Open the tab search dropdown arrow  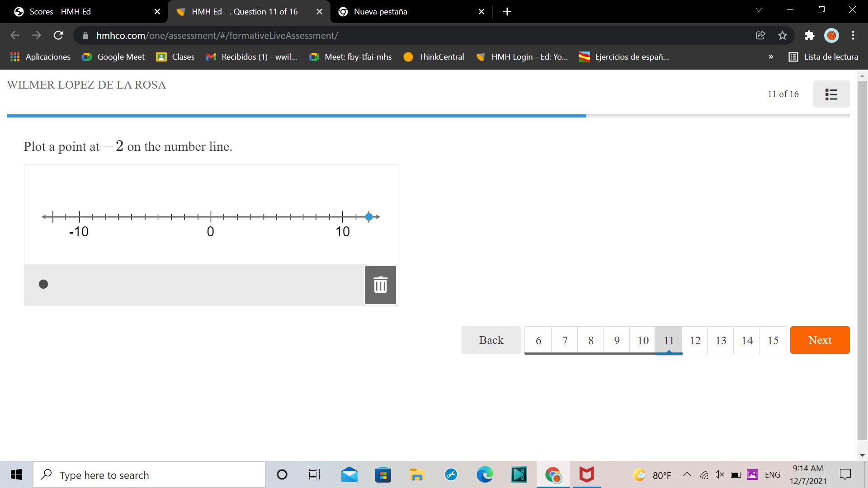coord(759,10)
